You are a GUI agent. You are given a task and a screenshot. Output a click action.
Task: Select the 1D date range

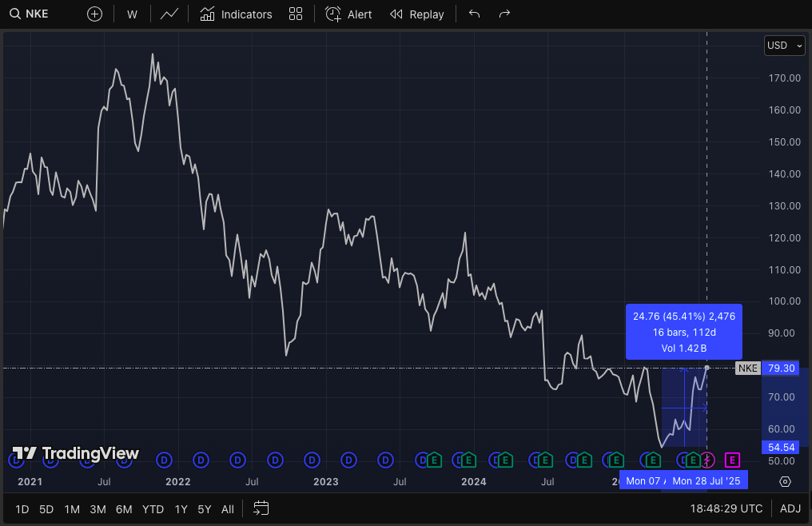22,509
